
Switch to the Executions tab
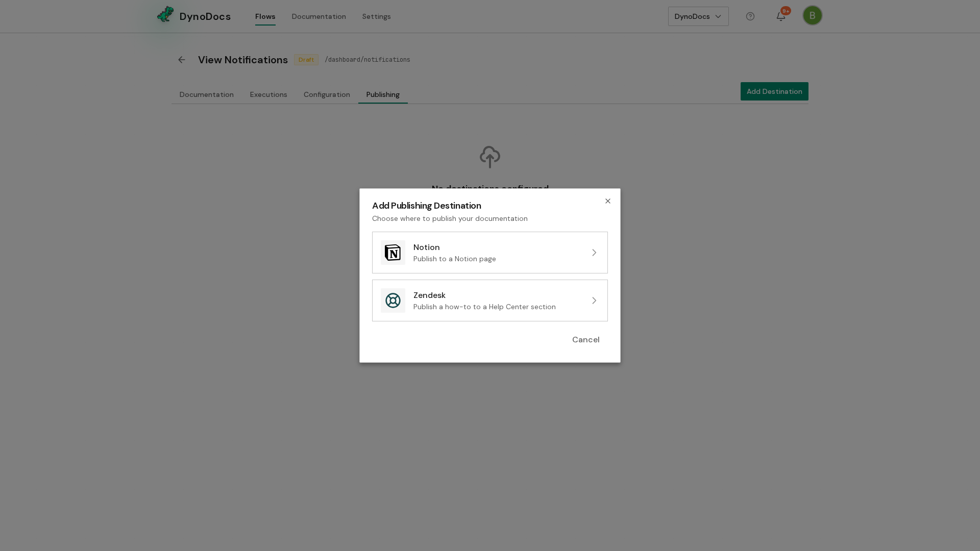[268, 94]
